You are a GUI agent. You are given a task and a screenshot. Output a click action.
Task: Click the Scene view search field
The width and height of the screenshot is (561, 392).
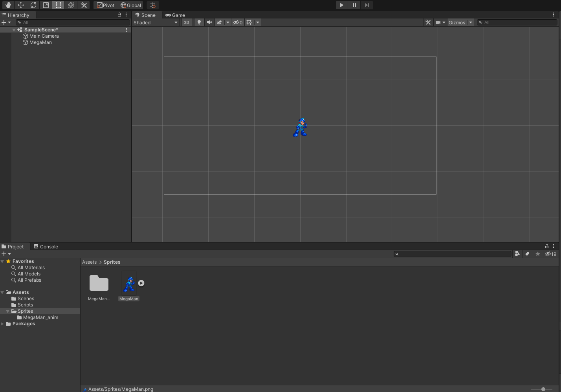pyautogui.click(x=517, y=22)
